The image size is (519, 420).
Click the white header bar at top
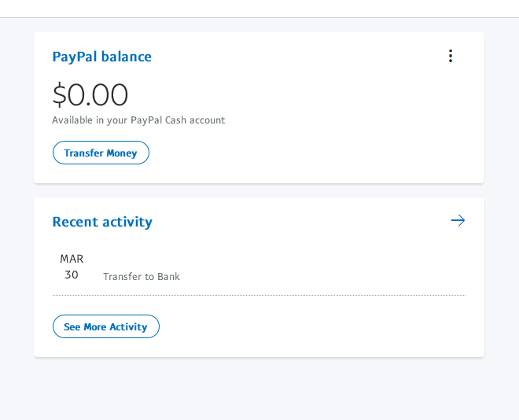259,8
